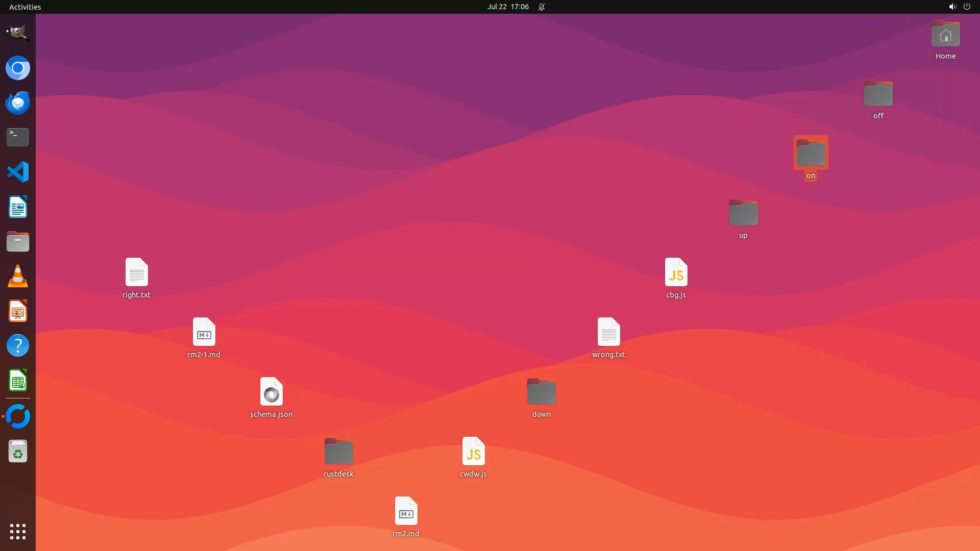980x551 pixels.
Task: Launch LibreOffice Impress from dock
Action: tap(17, 311)
